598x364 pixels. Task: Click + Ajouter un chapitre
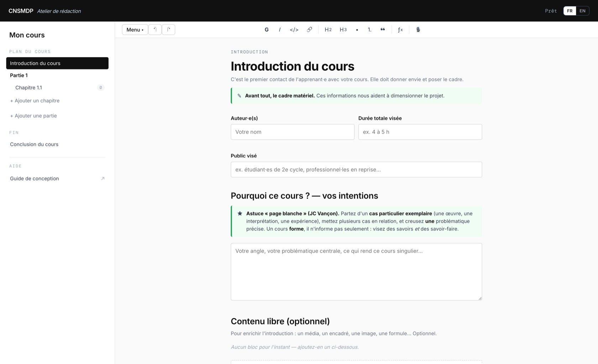pos(35,101)
